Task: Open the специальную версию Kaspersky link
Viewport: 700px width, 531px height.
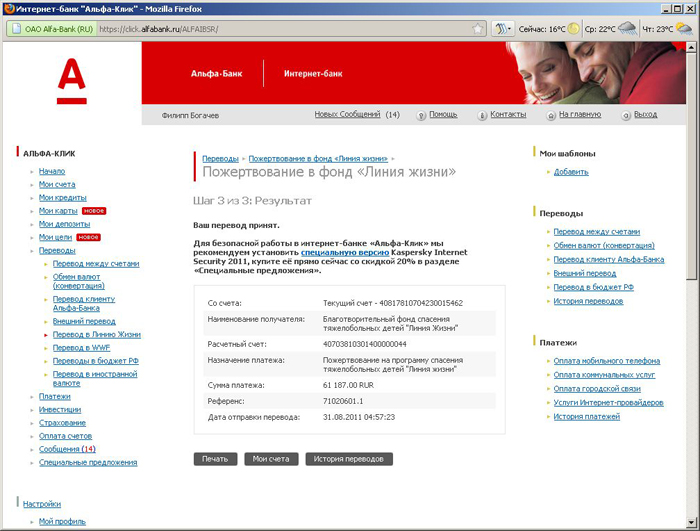Action: coord(337,254)
